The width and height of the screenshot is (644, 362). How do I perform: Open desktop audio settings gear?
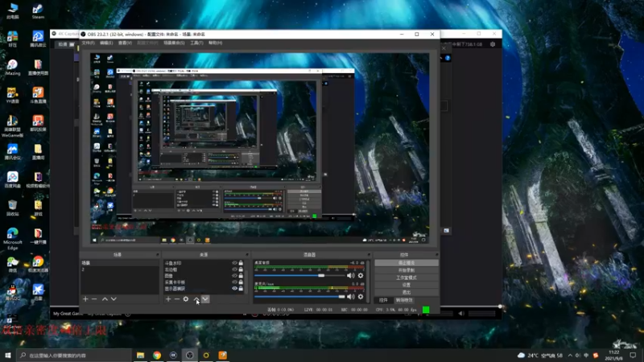coord(361,276)
